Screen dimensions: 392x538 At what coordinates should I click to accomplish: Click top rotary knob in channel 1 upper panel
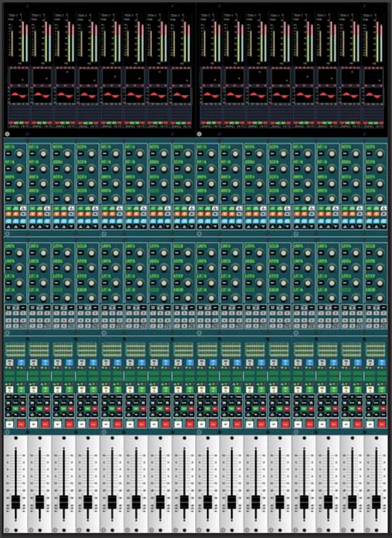coord(20,154)
